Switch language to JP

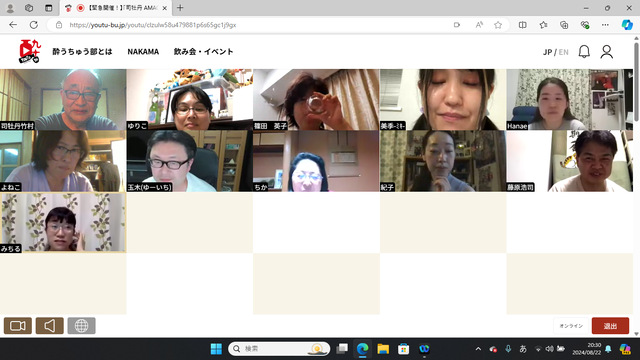(547, 52)
